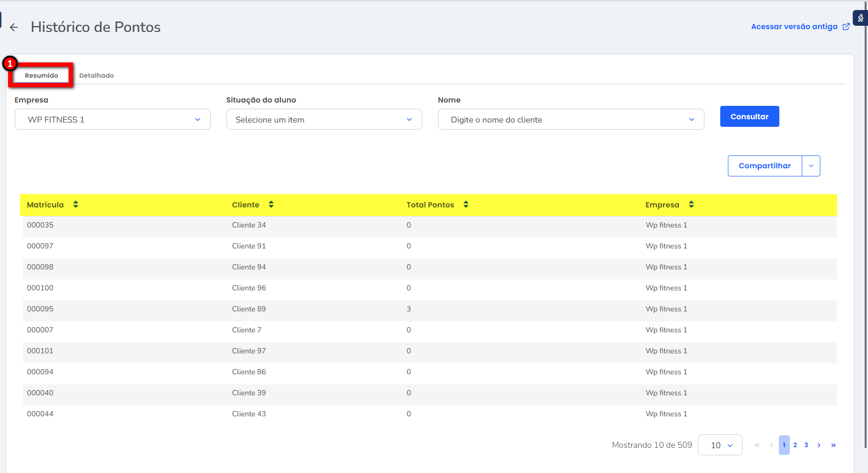This screenshot has width=868, height=473.
Task: Go to page 2 in pagination
Action: (795, 445)
